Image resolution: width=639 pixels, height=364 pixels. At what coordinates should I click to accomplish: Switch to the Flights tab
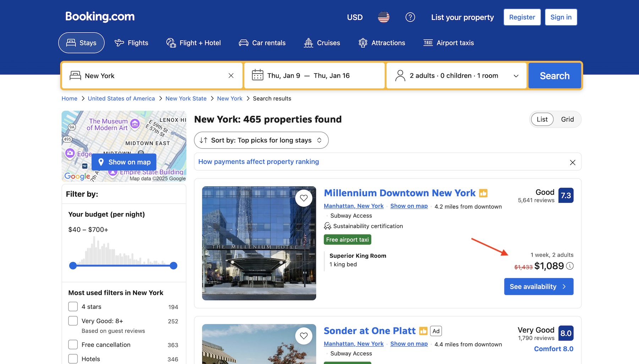coord(131,43)
